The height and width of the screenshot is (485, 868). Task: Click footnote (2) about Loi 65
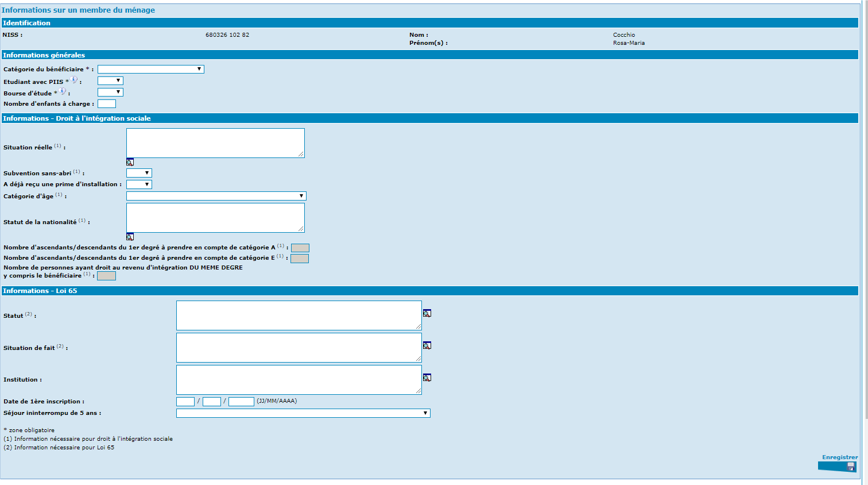[x=59, y=448]
